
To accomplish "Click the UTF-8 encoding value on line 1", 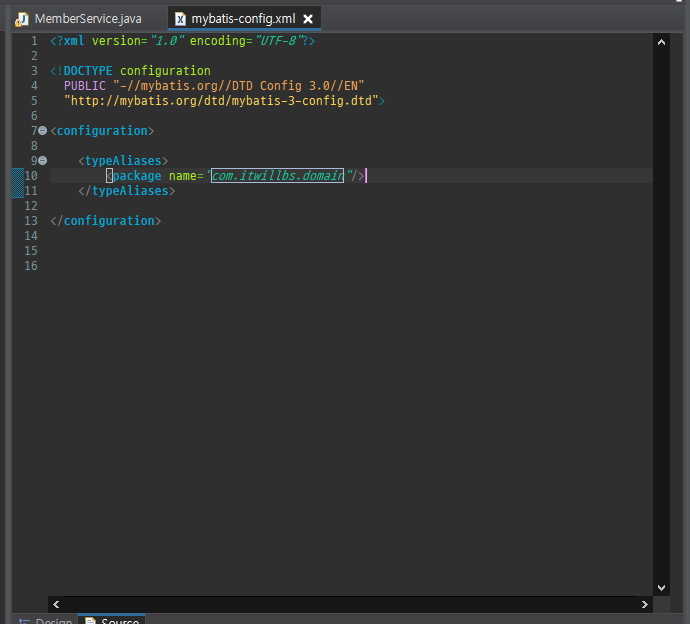I will point(279,41).
